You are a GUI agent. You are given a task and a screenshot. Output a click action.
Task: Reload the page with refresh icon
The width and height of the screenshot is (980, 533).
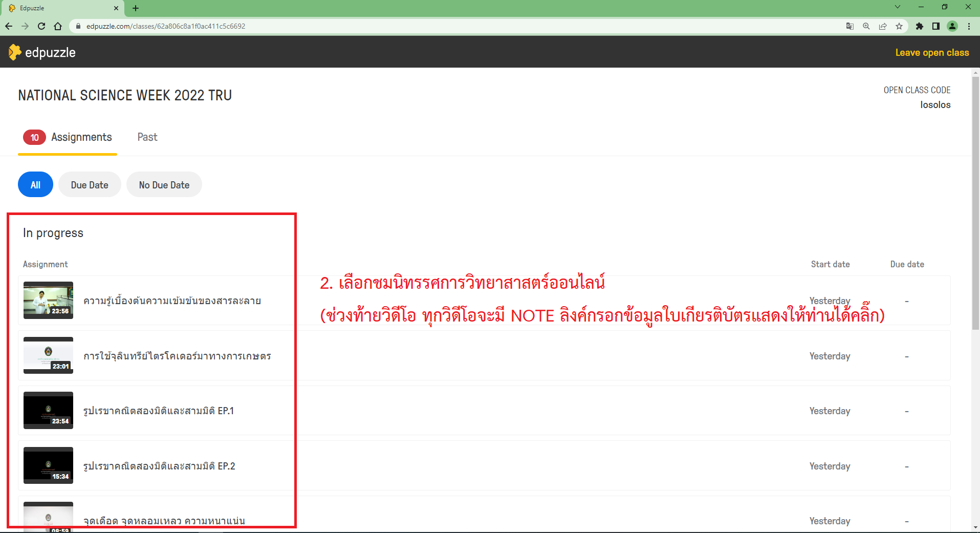click(41, 26)
